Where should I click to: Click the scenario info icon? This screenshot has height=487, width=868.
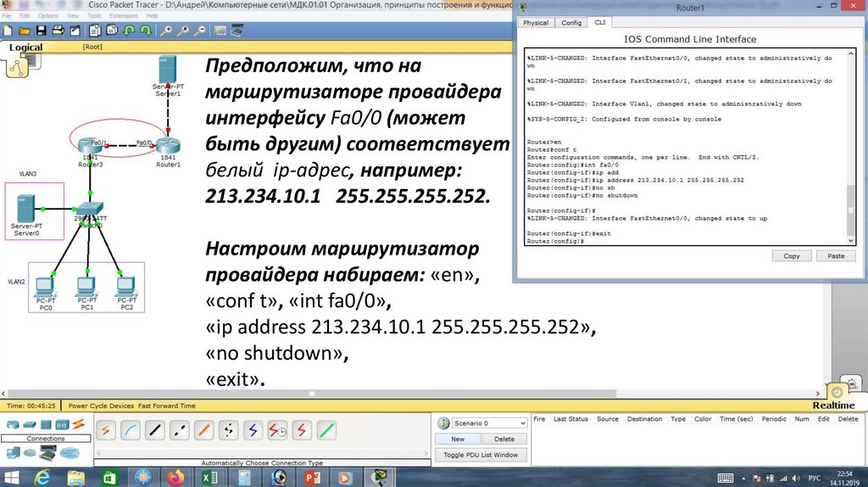[443, 423]
